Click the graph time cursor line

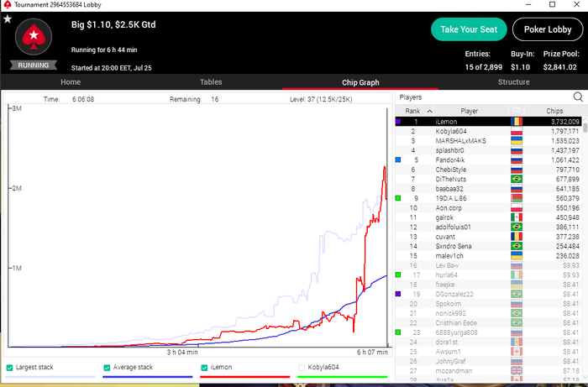[x=386, y=227]
